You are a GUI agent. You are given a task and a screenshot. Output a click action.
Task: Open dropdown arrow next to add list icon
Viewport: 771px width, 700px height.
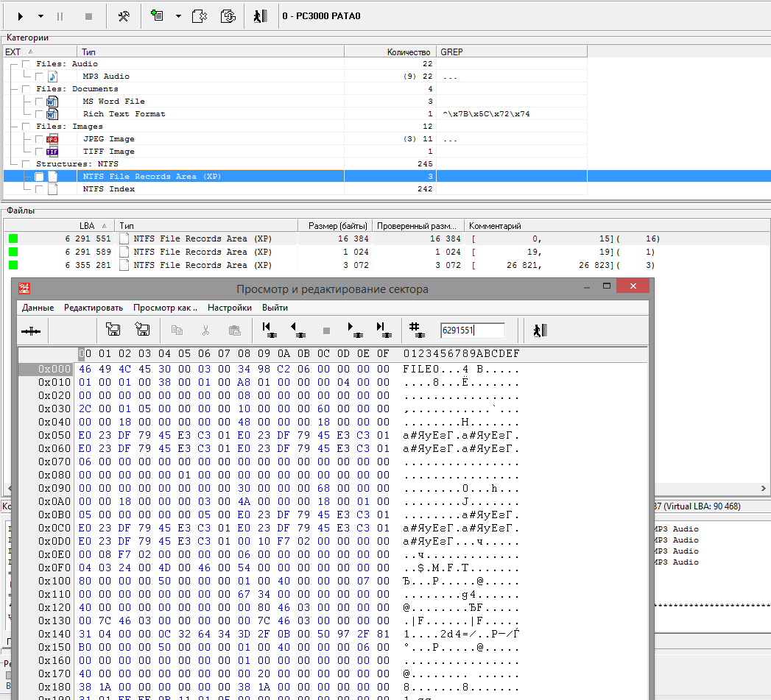pyautogui.click(x=178, y=15)
